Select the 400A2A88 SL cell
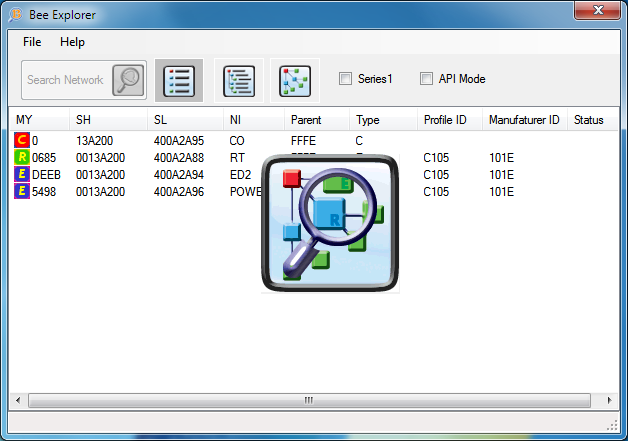628x441 pixels. tap(179, 158)
